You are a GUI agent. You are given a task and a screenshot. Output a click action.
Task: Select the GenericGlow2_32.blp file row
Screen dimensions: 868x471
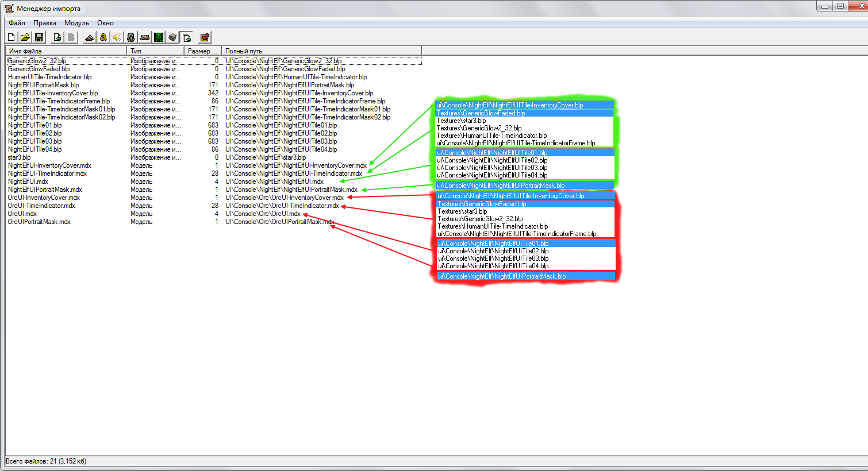pos(214,61)
